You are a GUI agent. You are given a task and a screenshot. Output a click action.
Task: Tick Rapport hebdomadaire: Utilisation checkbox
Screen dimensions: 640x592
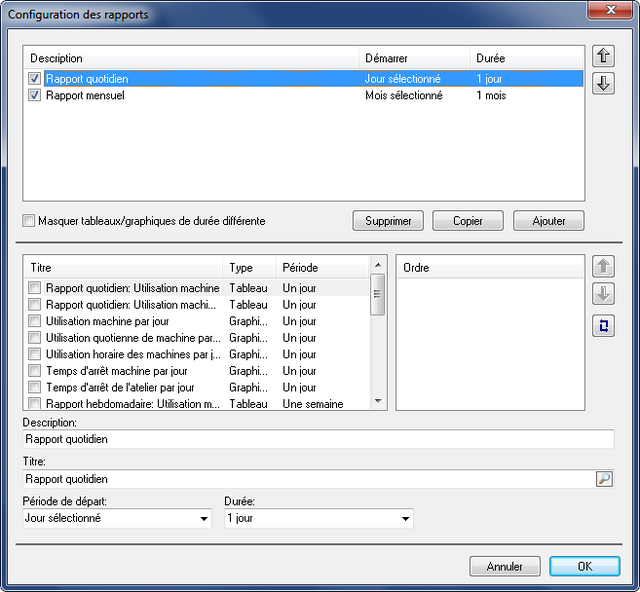click(34, 403)
